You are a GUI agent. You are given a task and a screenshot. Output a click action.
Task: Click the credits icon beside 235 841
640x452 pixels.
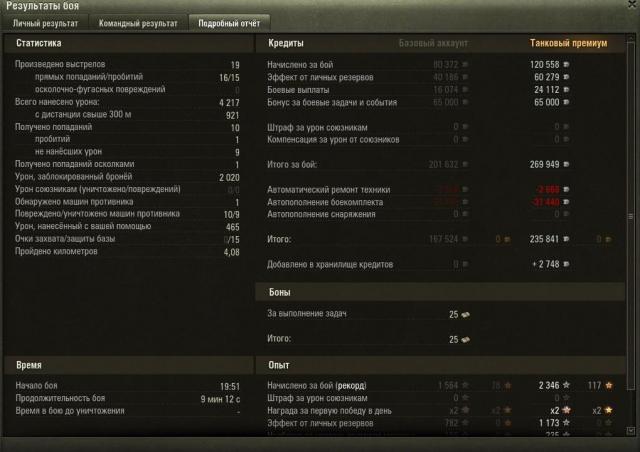[x=566, y=239]
